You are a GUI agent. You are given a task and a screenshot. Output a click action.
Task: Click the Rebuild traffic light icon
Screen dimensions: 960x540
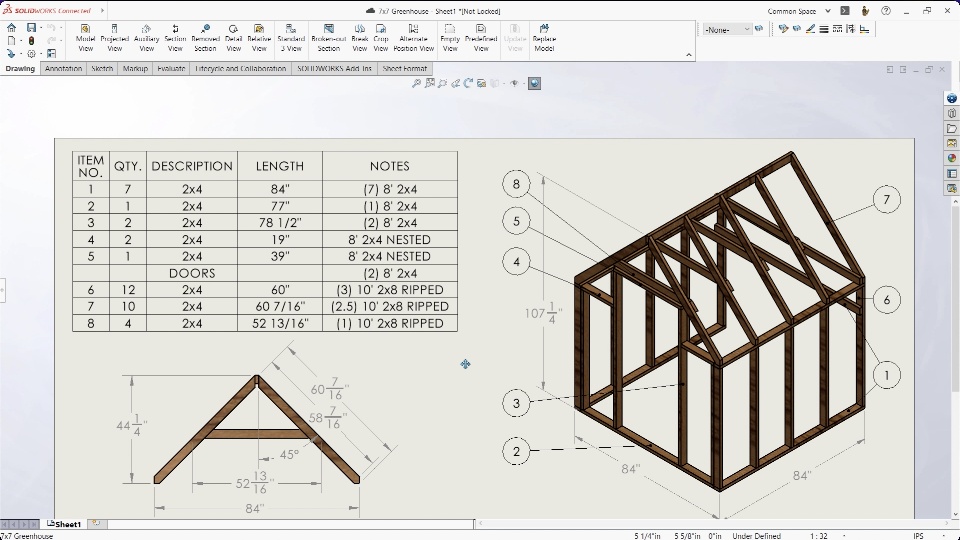click(x=31, y=41)
